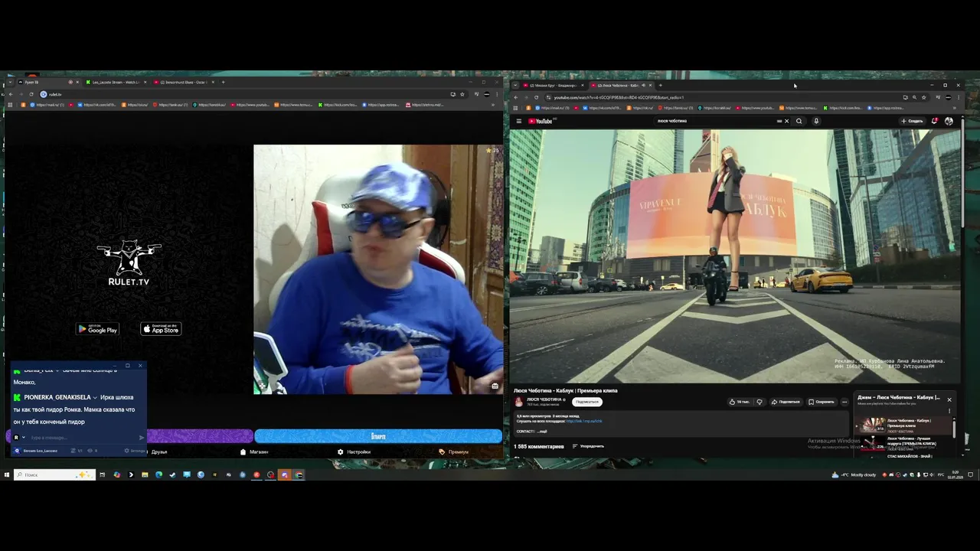Open the camera icon on webcam video
Screen dimensions: 980x551
tap(495, 386)
